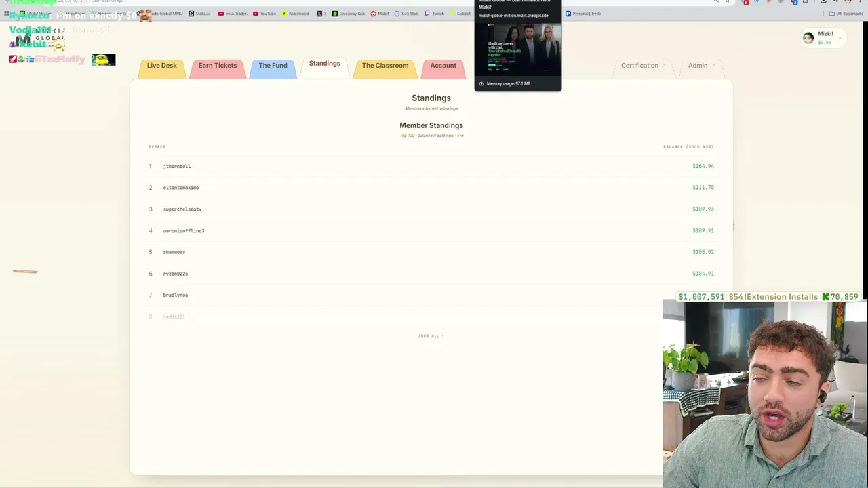Viewport: 868px width, 488px height.
Task: Click the Mizkif profile avatar
Action: [x=808, y=39]
